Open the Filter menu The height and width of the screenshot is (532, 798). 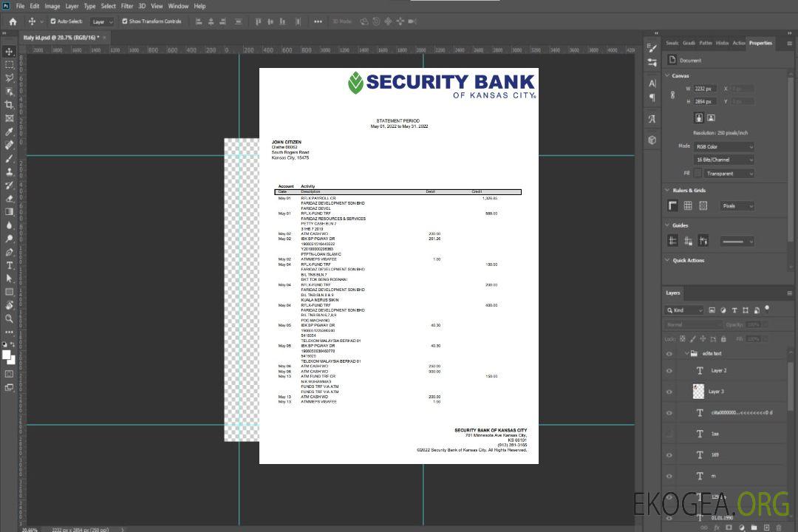[127, 6]
